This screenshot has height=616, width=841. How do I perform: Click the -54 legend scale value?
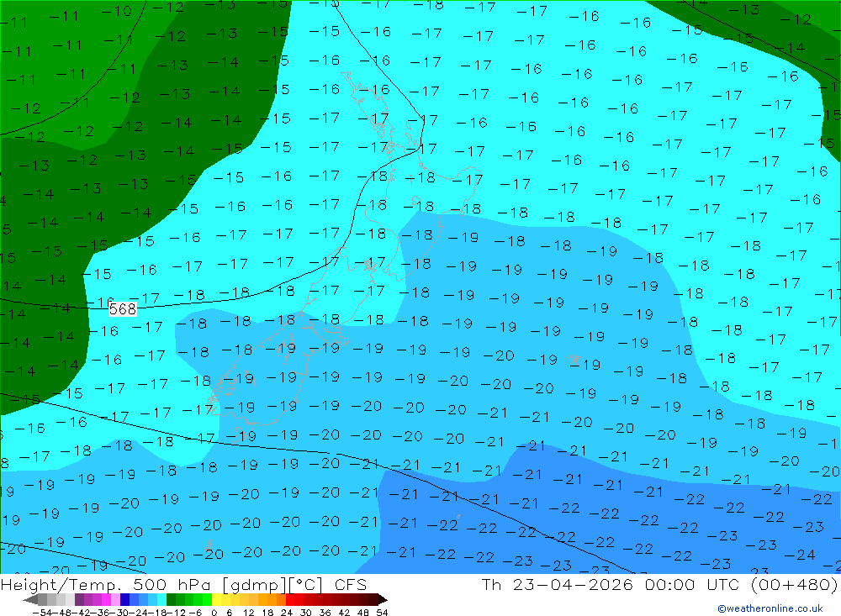42,613
